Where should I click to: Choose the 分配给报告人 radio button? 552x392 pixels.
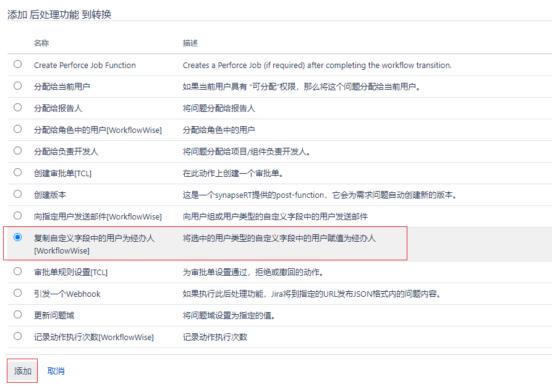(17, 108)
